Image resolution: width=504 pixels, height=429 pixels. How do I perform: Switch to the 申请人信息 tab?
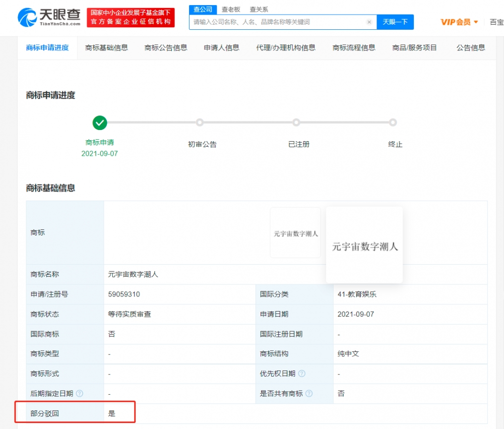click(x=221, y=48)
